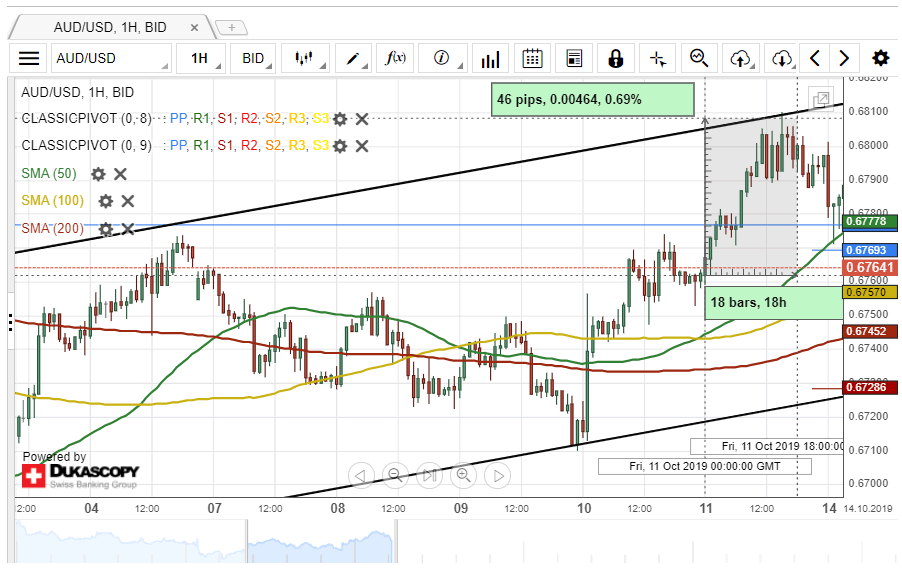
Task: Click the chart scroll-left arrow button
Action: 361,475
